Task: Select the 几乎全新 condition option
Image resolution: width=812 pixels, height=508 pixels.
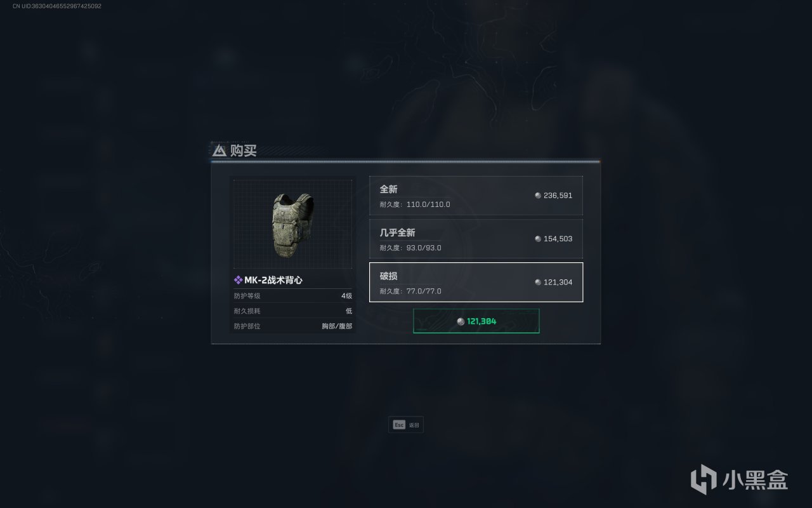Action: (476, 239)
